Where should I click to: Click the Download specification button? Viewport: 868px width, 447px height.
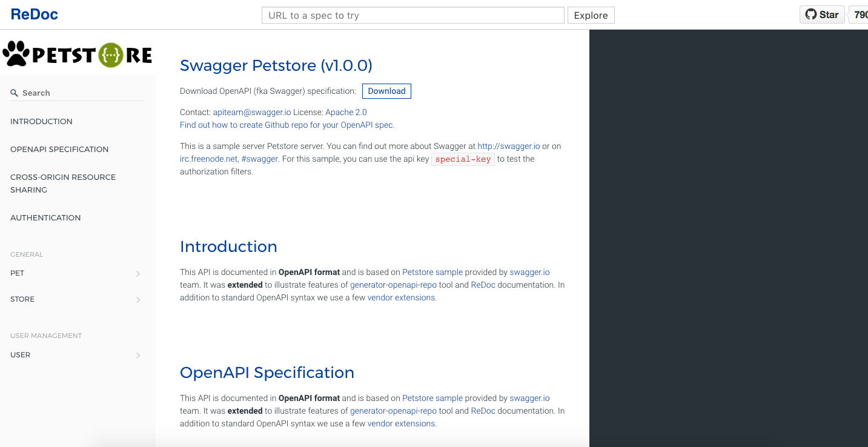[386, 91]
